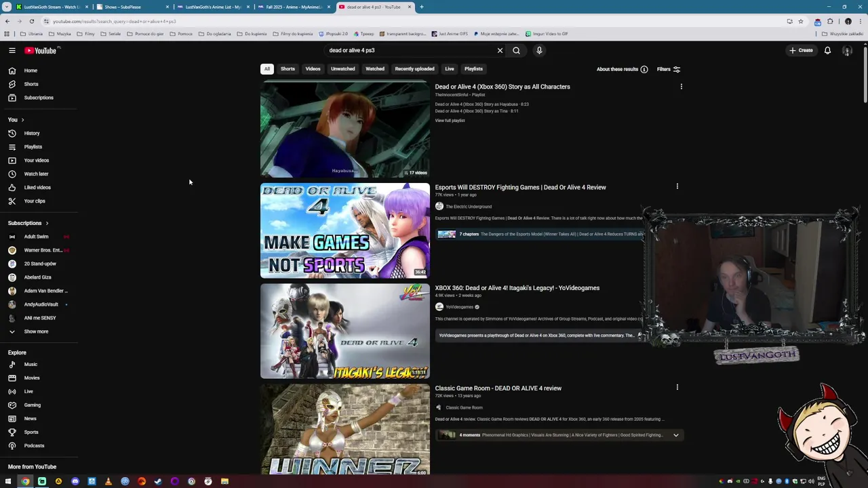Viewport: 868px width, 488px height.
Task: Open more options for Xbox 360 Story playlist
Action: 681,87
